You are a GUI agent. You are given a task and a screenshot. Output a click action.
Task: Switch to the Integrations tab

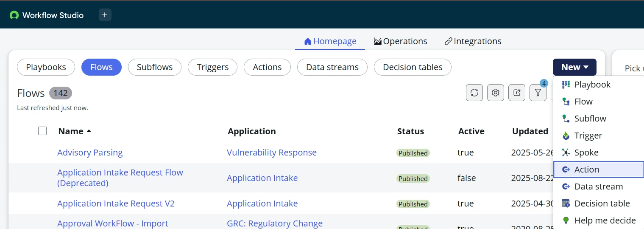(x=473, y=41)
